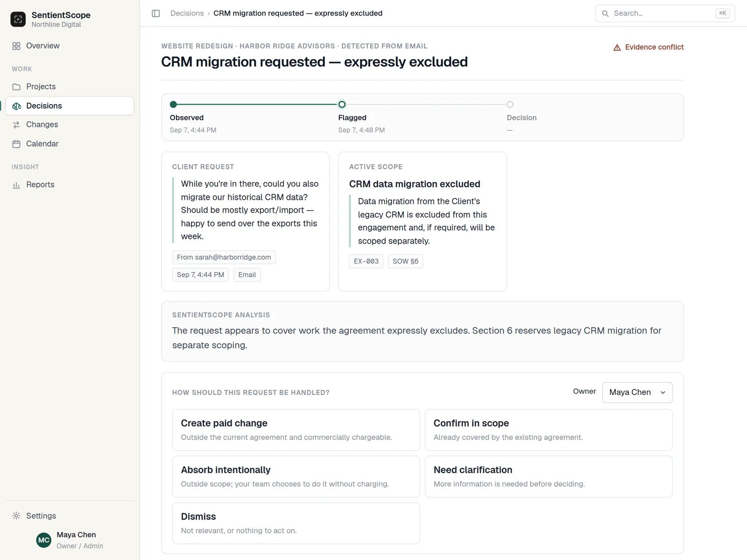This screenshot has width=747, height=560.
Task: Click the Overview grid icon
Action: click(x=16, y=46)
